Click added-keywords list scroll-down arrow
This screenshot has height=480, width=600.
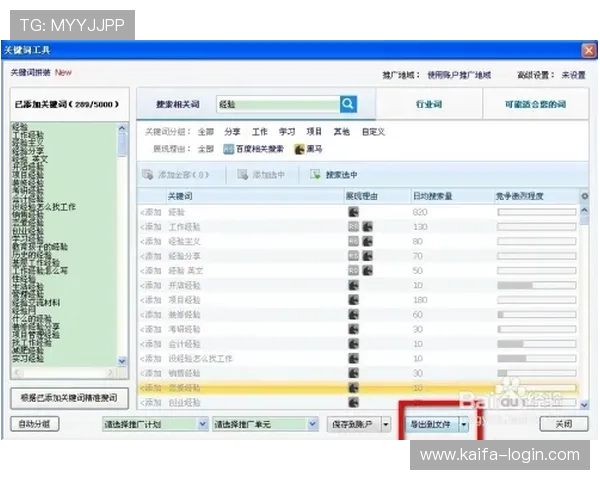pyautogui.click(x=122, y=361)
